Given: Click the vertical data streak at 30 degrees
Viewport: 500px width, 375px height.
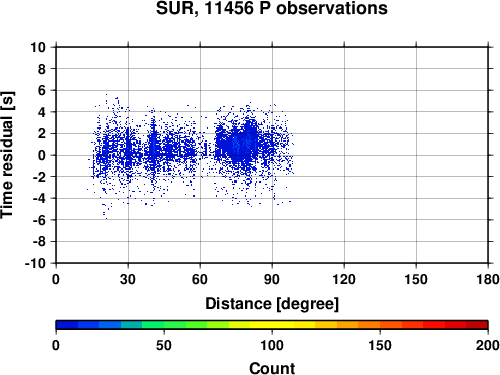Looking at the screenshot, I should [128, 147].
